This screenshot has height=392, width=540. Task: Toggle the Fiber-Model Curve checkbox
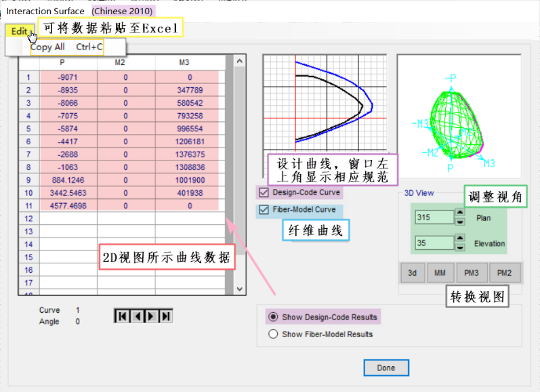(x=264, y=210)
